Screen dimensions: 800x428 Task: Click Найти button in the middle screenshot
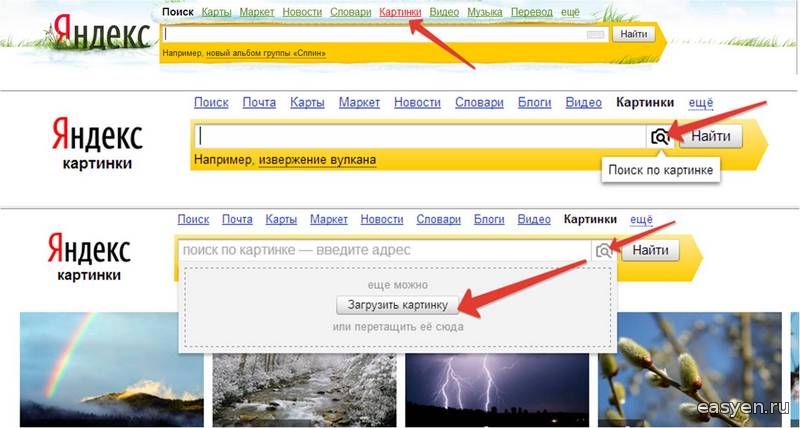711,137
